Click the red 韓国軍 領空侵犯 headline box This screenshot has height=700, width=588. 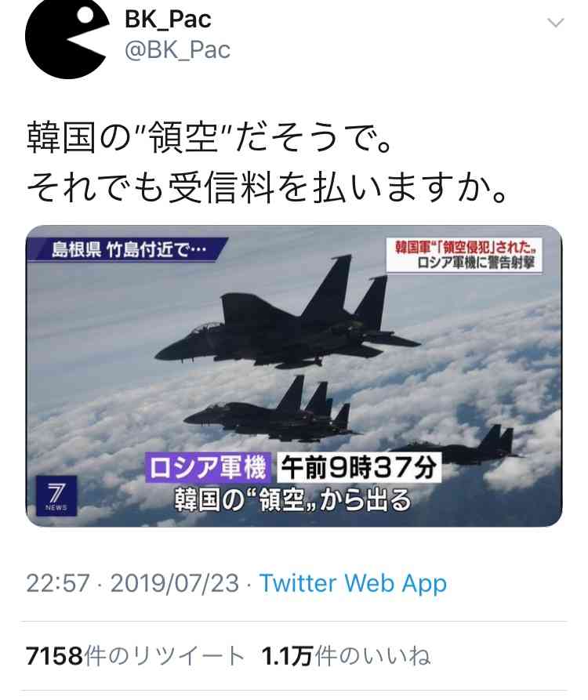point(464,256)
